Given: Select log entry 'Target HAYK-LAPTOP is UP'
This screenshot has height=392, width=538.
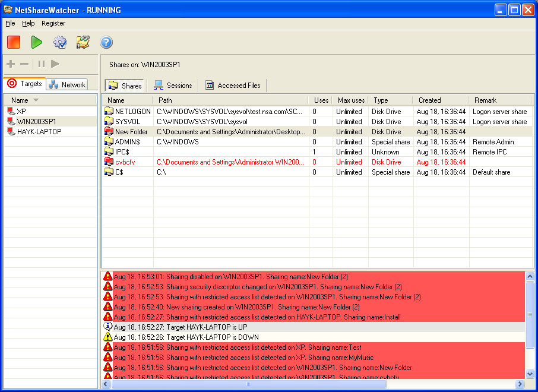Looking at the screenshot, I should (314, 327).
